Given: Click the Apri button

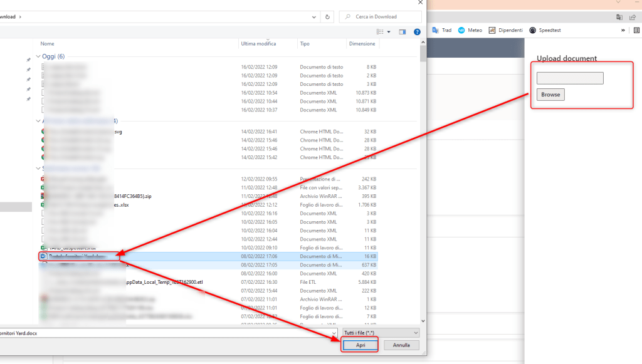Looking at the screenshot, I should (359, 345).
